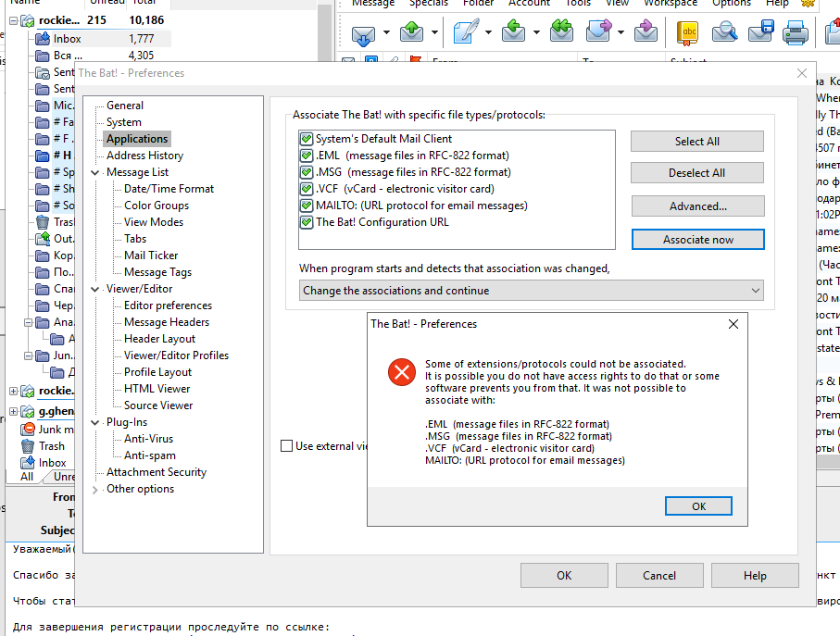This screenshot has height=636, width=840.
Task: Open the Address Book icon
Action: click(687, 32)
